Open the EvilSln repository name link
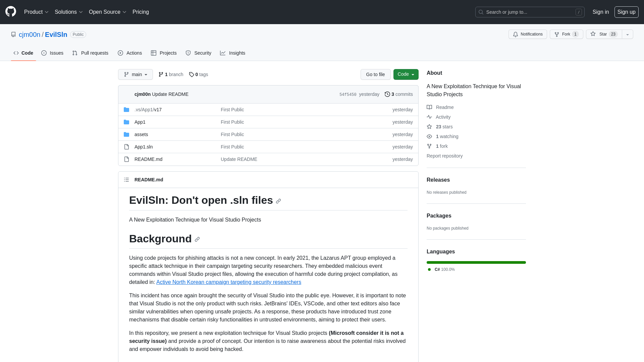The height and width of the screenshot is (362, 644). [56, 35]
